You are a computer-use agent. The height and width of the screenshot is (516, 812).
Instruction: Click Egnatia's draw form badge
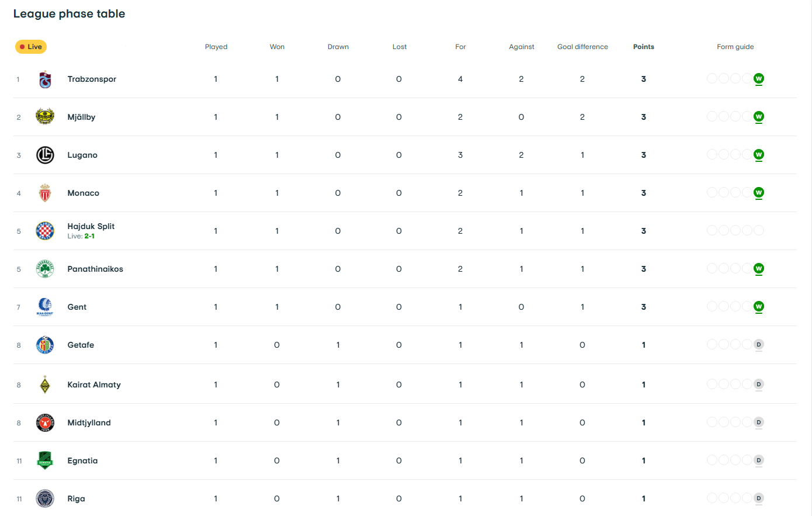759,460
